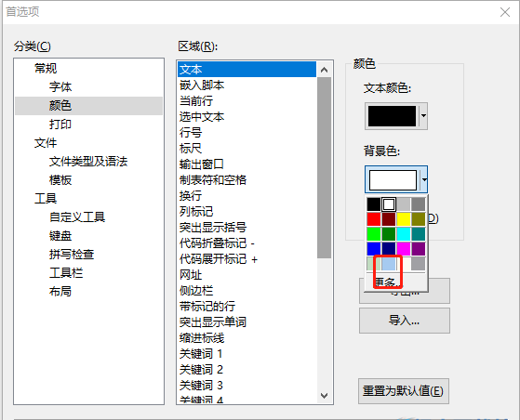Choose the red palette swatch
The image size is (520, 420).
[x=373, y=219]
